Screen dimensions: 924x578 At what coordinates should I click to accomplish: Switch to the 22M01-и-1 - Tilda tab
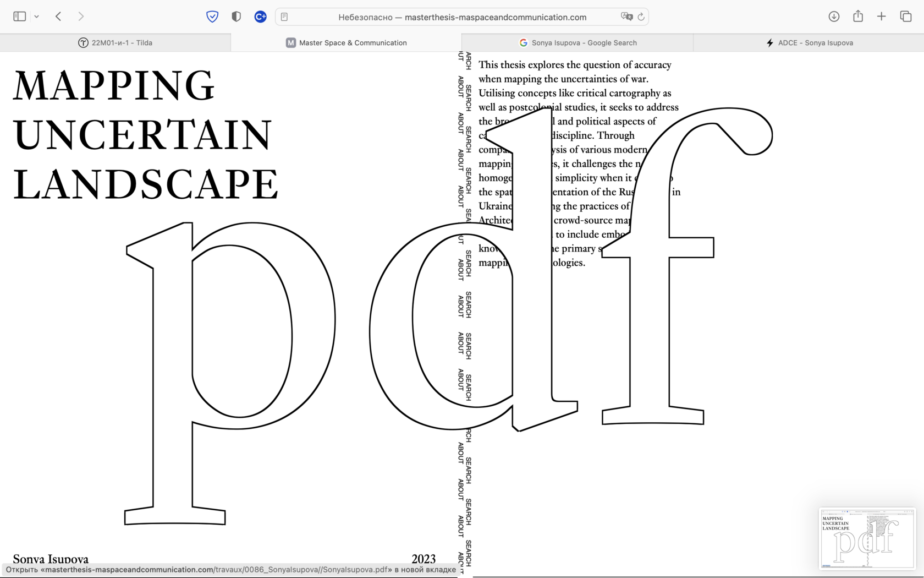tap(116, 42)
